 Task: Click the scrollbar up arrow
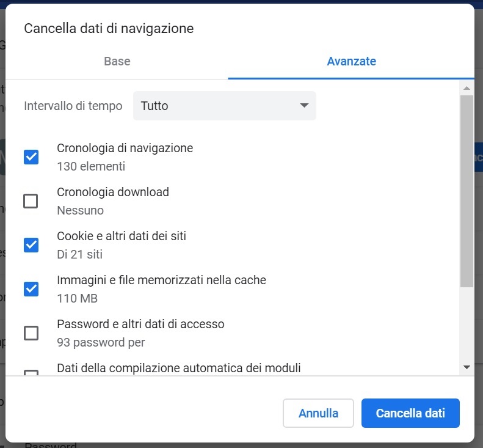(467, 88)
